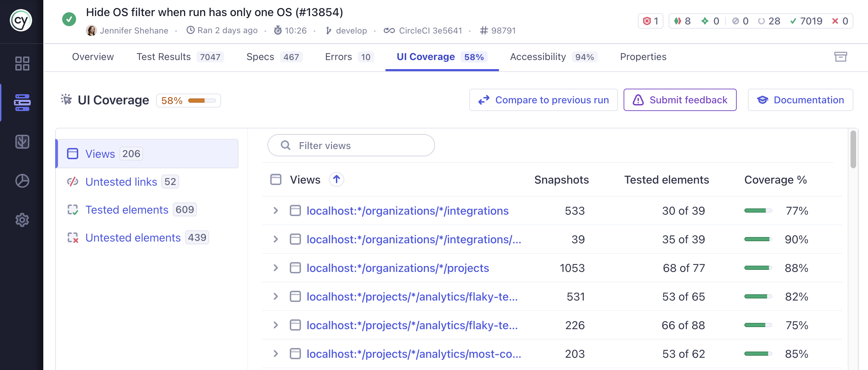Screen dimensions: 868x370
Task: Click the failed tests count showing 0
Action: tap(840, 21)
